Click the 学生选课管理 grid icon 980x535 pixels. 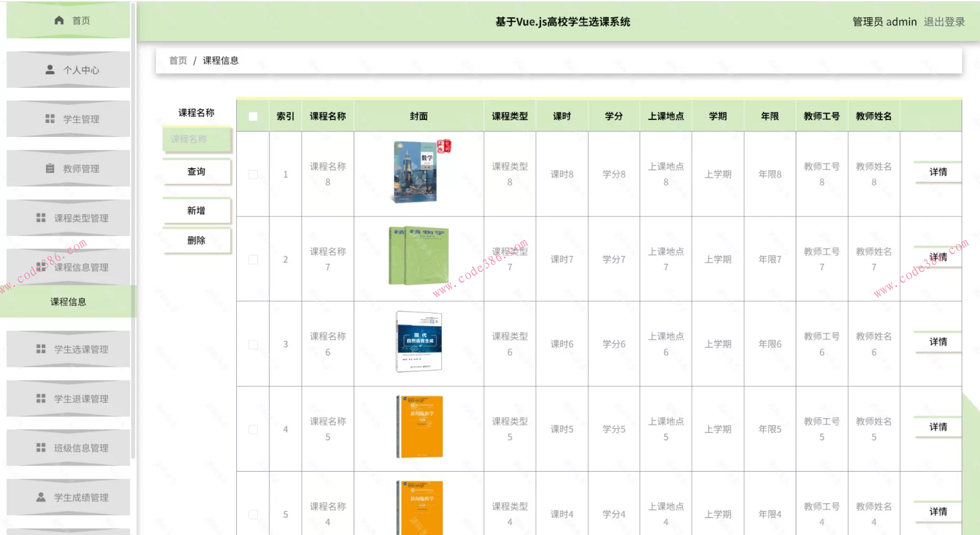(x=41, y=349)
